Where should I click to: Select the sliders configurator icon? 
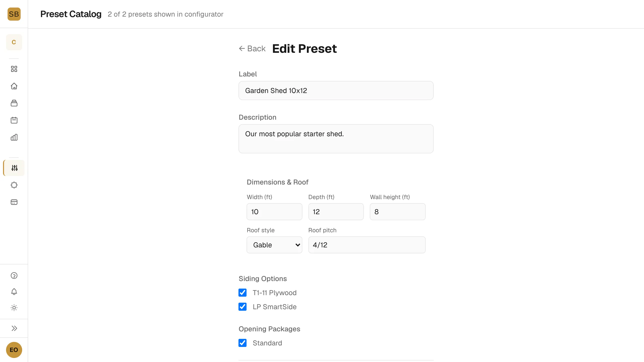(14, 168)
